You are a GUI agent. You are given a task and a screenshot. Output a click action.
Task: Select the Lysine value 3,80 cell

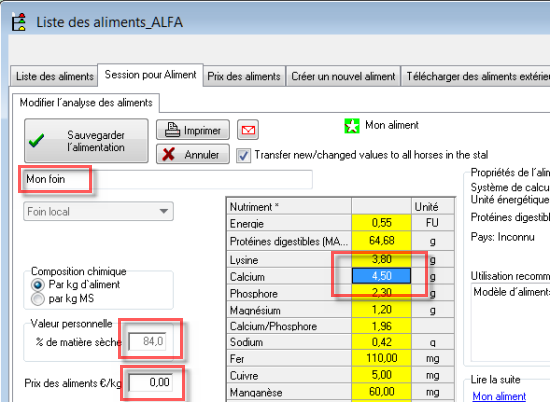pos(381,259)
